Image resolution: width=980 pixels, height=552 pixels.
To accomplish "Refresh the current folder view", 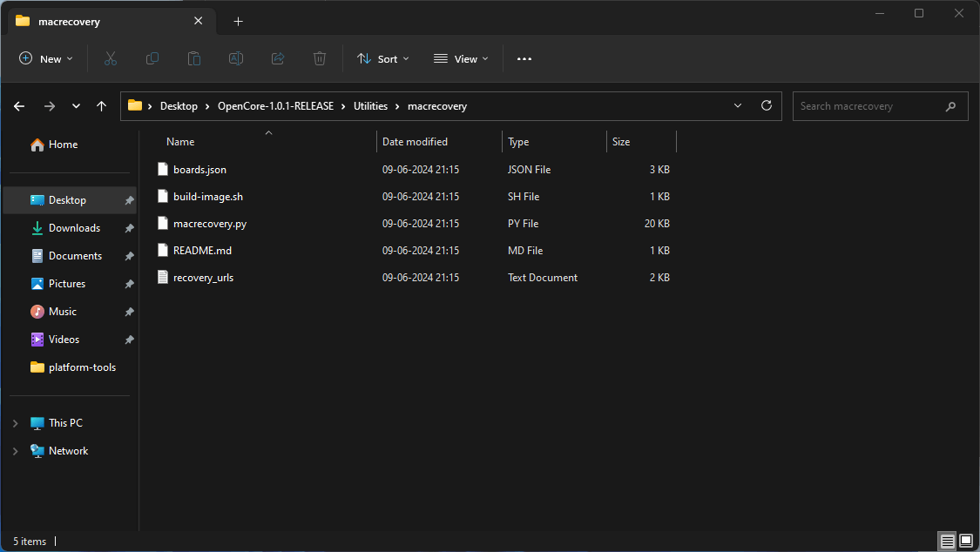I will (767, 105).
